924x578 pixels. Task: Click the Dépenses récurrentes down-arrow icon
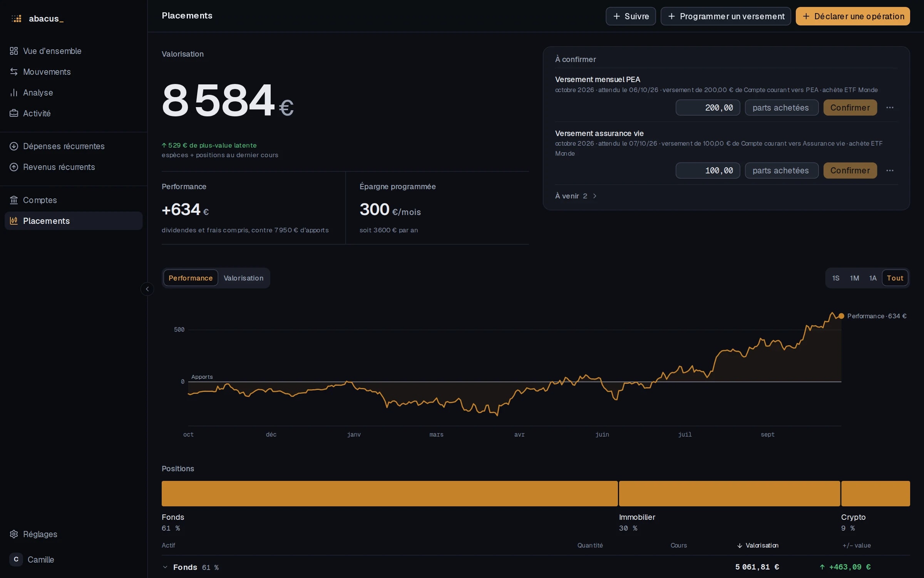(x=14, y=146)
